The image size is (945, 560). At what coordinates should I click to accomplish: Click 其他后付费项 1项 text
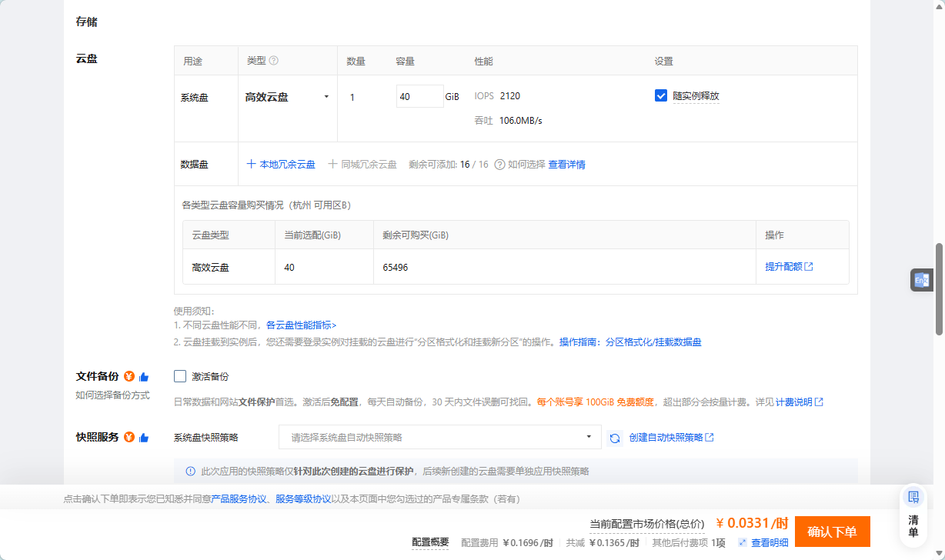(x=687, y=543)
